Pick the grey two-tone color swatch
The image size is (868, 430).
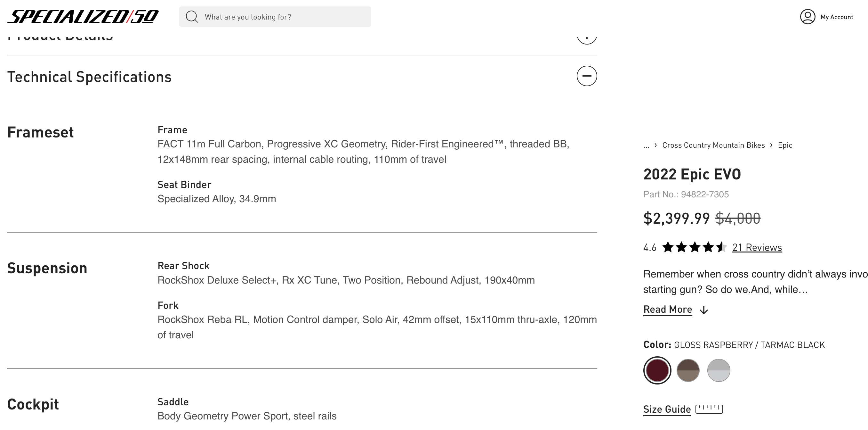coord(719,370)
